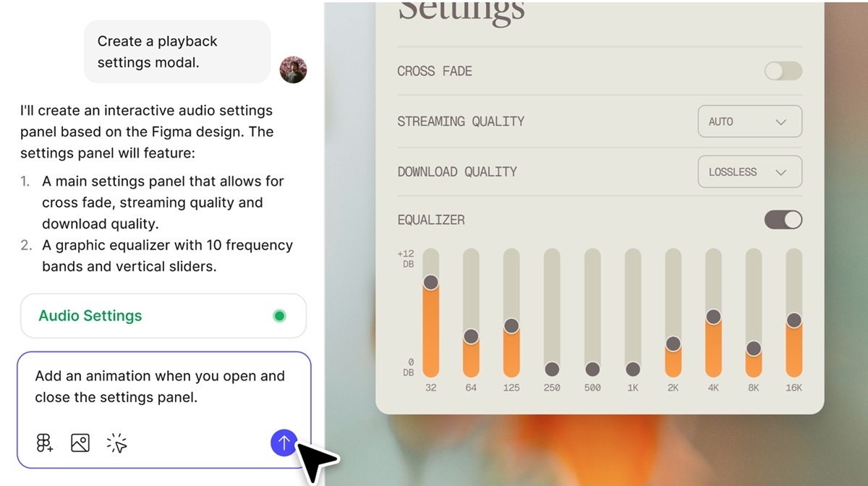The width and height of the screenshot is (868, 486).
Task: Click the attach image icon
Action: [80, 443]
